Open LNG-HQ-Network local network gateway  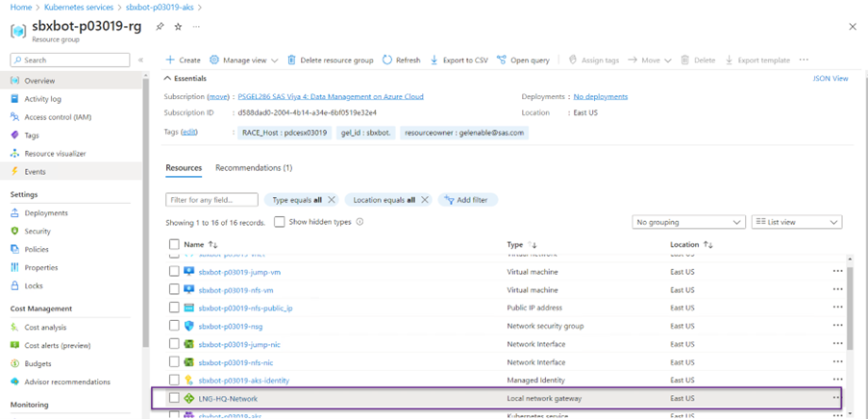[x=228, y=399]
